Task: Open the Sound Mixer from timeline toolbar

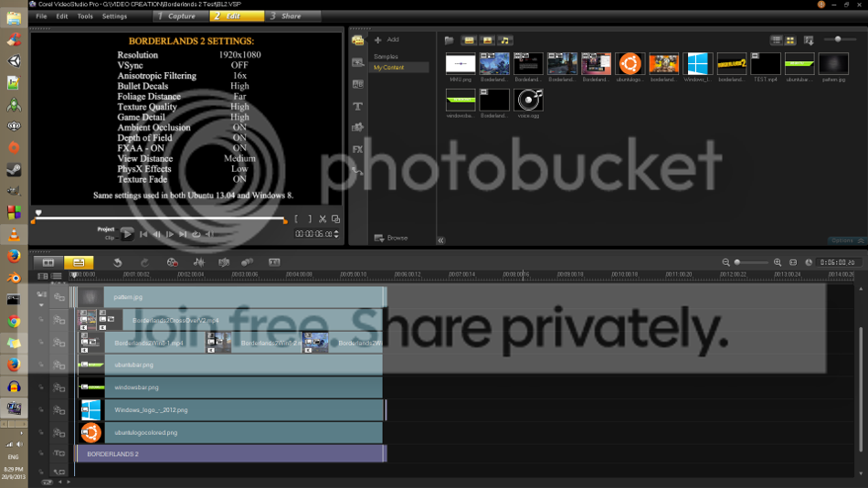Action: pos(198,262)
